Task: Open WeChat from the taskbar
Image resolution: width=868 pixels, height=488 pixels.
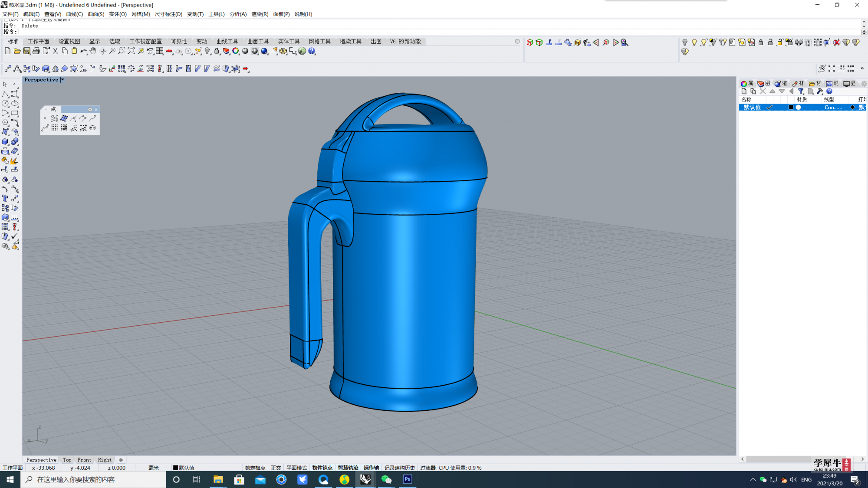Action: click(386, 479)
